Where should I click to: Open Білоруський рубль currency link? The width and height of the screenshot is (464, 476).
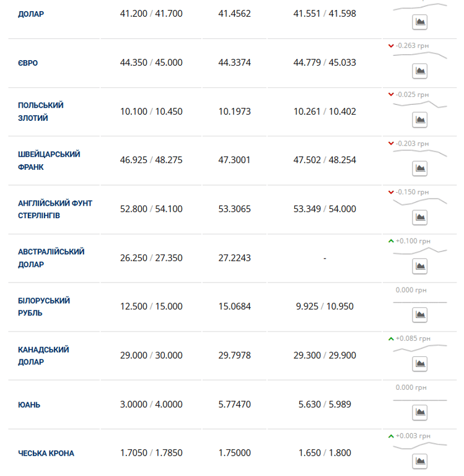(x=44, y=307)
